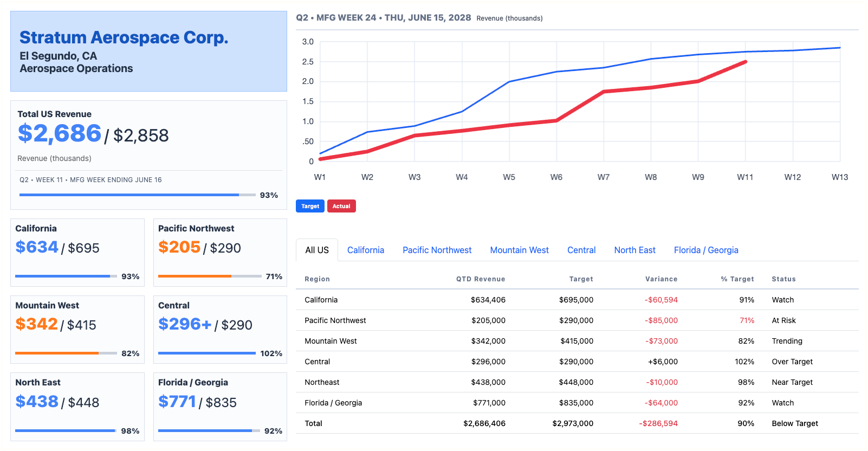Viewport: 868px width, 451px height.
Task: Open the California tab above the table
Action: click(366, 250)
